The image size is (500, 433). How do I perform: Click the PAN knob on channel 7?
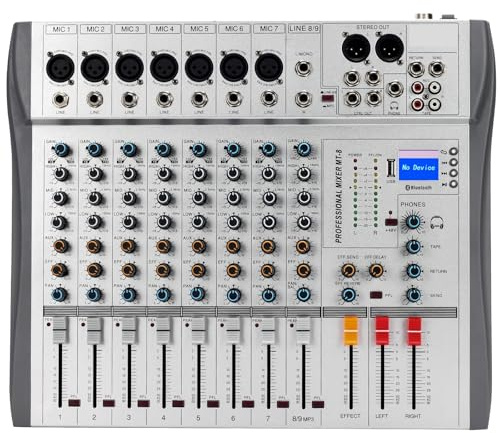pyautogui.click(x=268, y=295)
